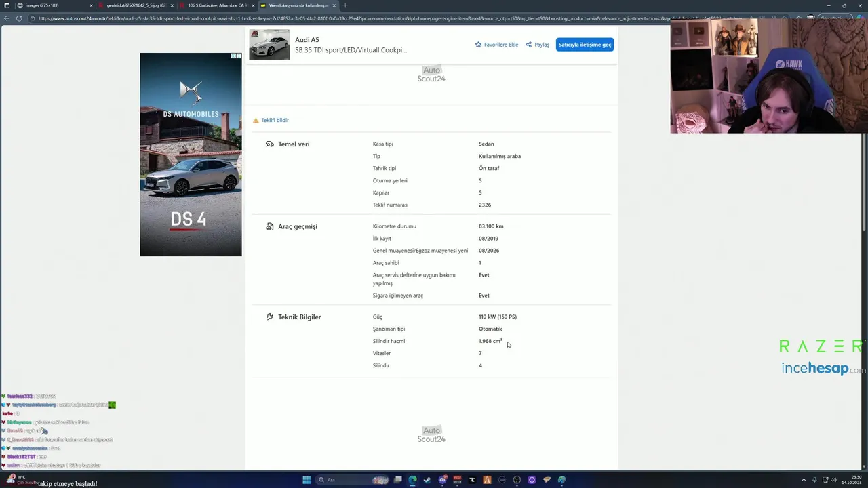Click the Microsoft Edge taskbar icon
The width and height of the screenshot is (868, 488).
412,480
